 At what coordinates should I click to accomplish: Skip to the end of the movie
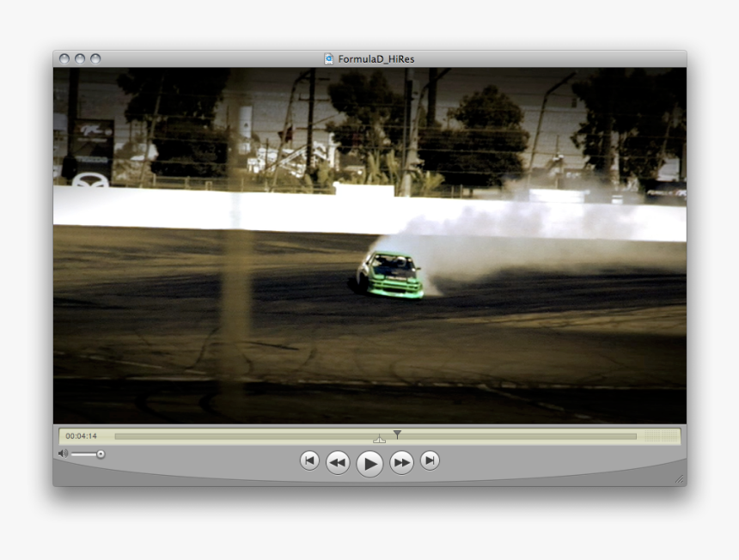coord(430,461)
